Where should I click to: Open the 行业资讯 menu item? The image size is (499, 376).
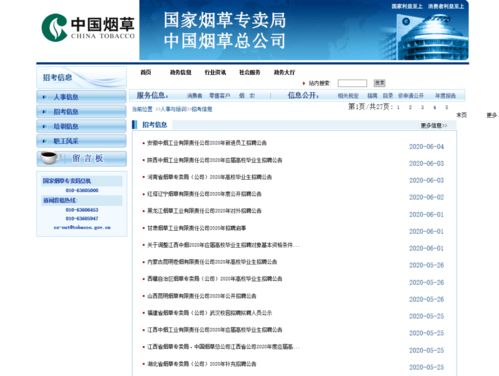[x=215, y=72]
